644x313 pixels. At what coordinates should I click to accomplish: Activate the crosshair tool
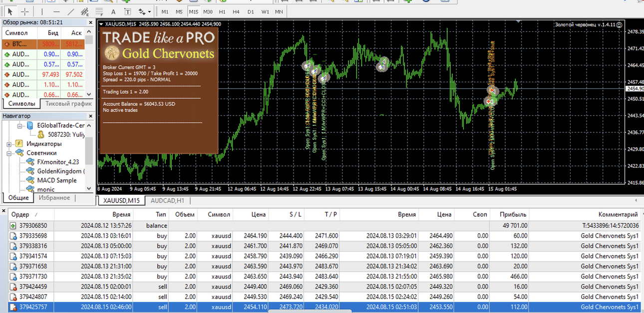24,11
